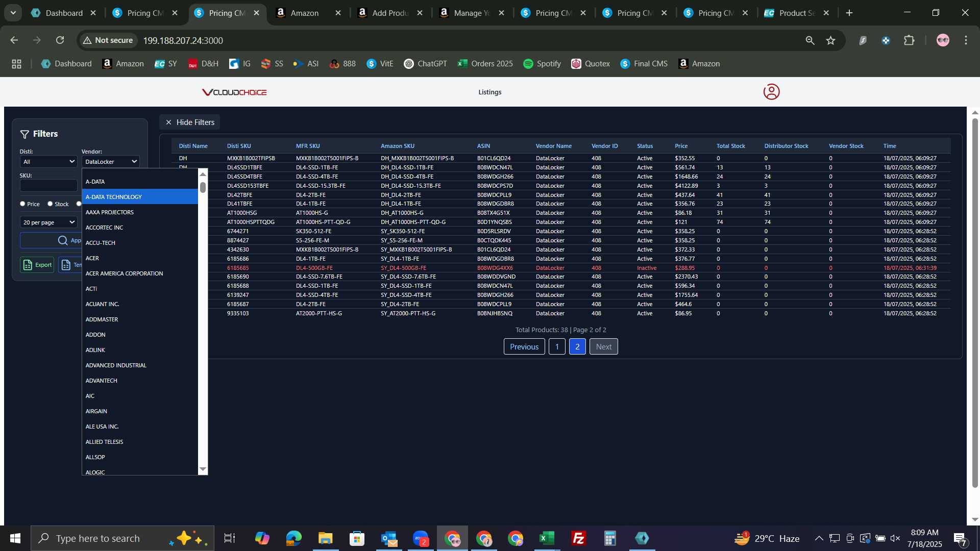This screenshot has width=980, height=551.
Task: Open File Explorer from taskbar
Action: click(325, 538)
